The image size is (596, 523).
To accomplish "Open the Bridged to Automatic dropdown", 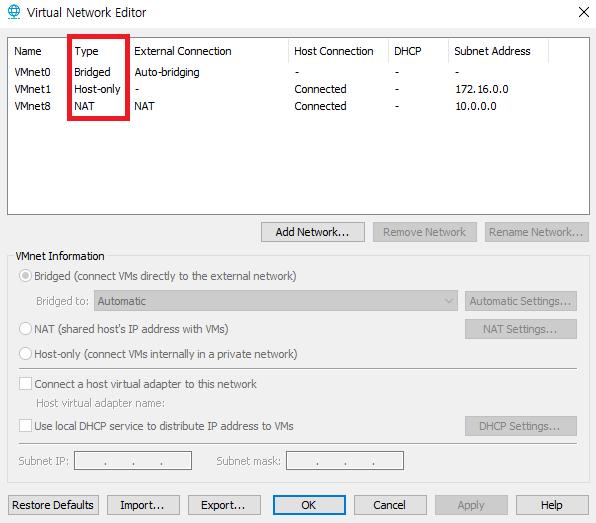I will pos(276,301).
